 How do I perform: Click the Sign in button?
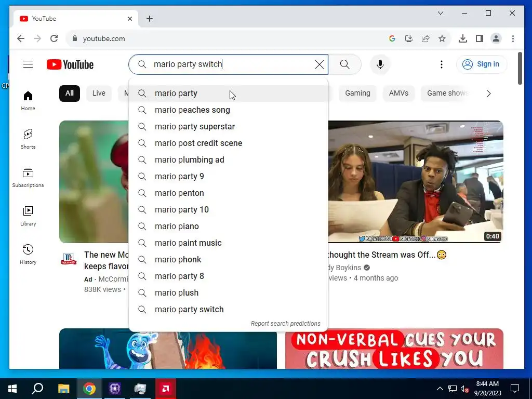pyautogui.click(x=482, y=64)
